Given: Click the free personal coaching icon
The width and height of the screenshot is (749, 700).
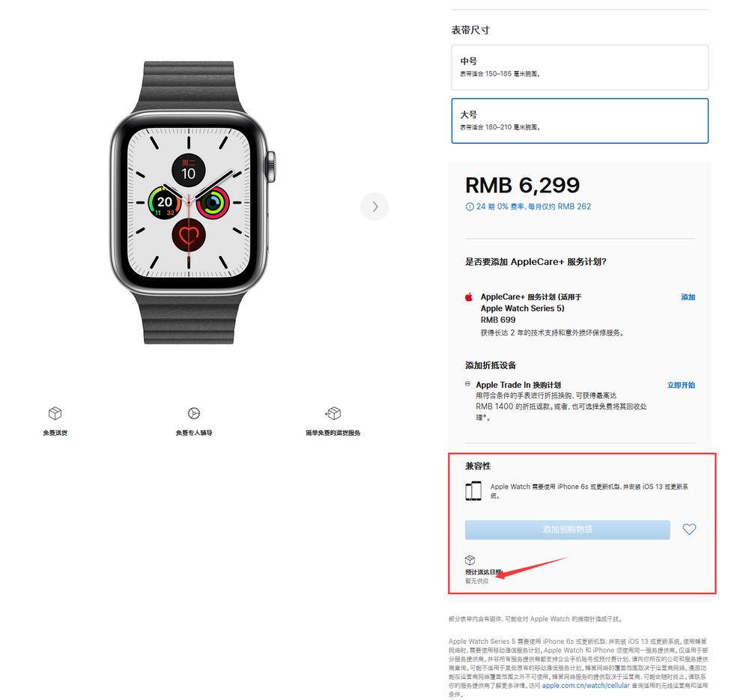Looking at the screenshot, I should (193, 413).
